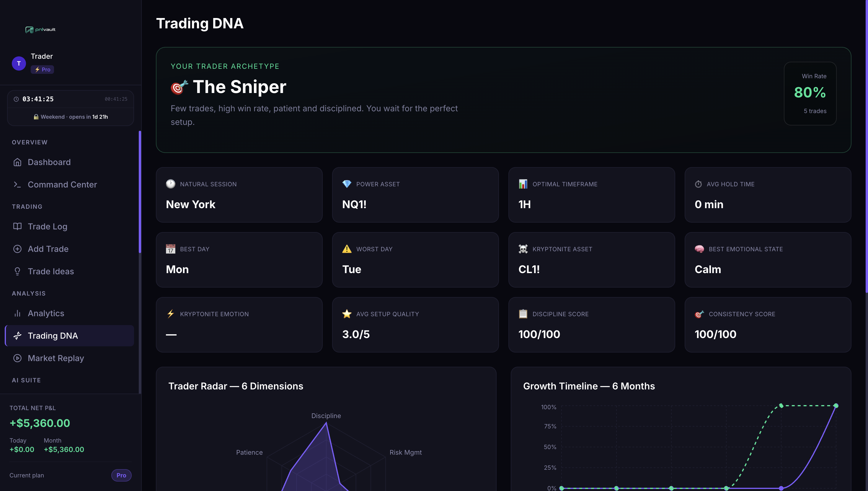Screen dimensions: 868x491
Task: Click the Pro badge under Trader
Action: (x=43, y=69)
